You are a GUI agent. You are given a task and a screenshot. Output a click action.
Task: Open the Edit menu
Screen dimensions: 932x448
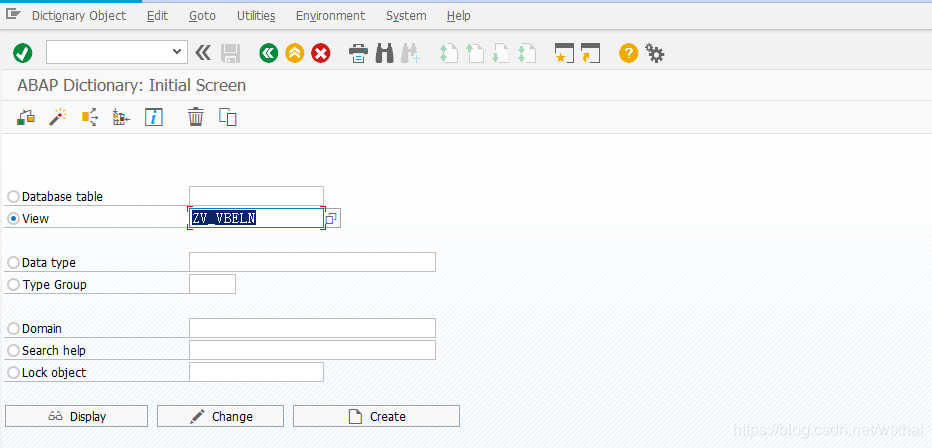click(158, 15)
